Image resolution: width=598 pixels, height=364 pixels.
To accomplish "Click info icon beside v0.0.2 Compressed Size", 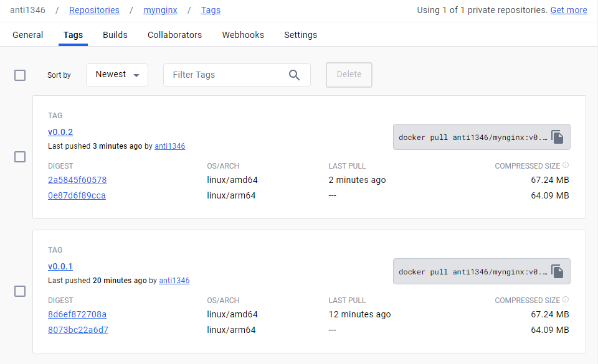I will pos(566,166).
